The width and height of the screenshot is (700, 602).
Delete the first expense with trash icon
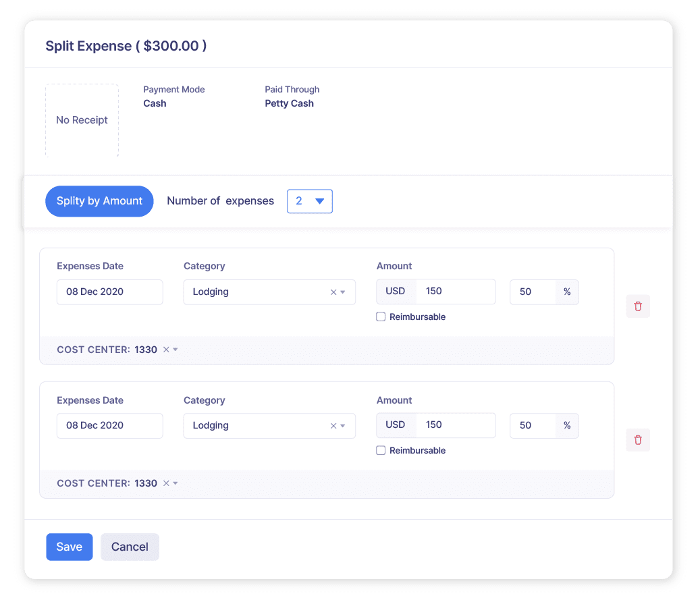[x=637, y=306]
